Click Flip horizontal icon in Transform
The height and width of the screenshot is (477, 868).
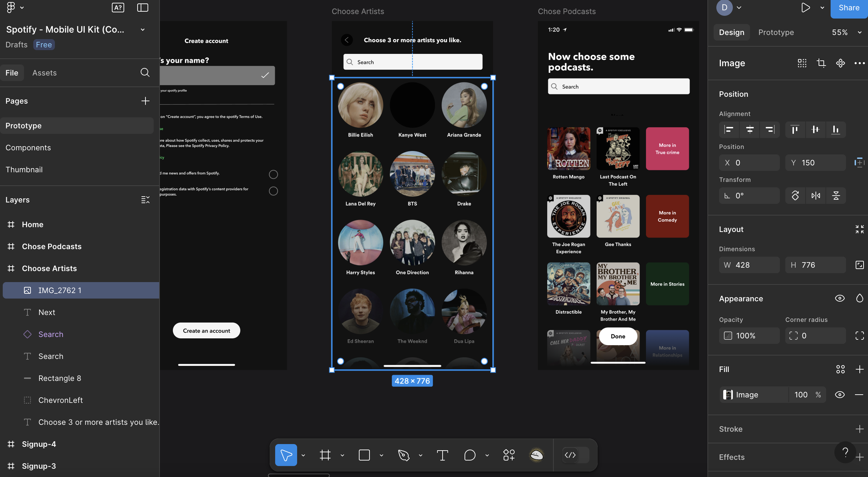coord(816,196)
